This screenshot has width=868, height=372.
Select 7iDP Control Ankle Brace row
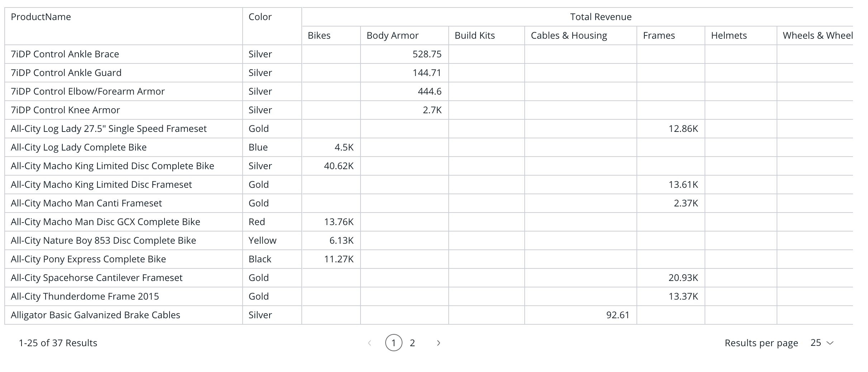coord(65,54)
